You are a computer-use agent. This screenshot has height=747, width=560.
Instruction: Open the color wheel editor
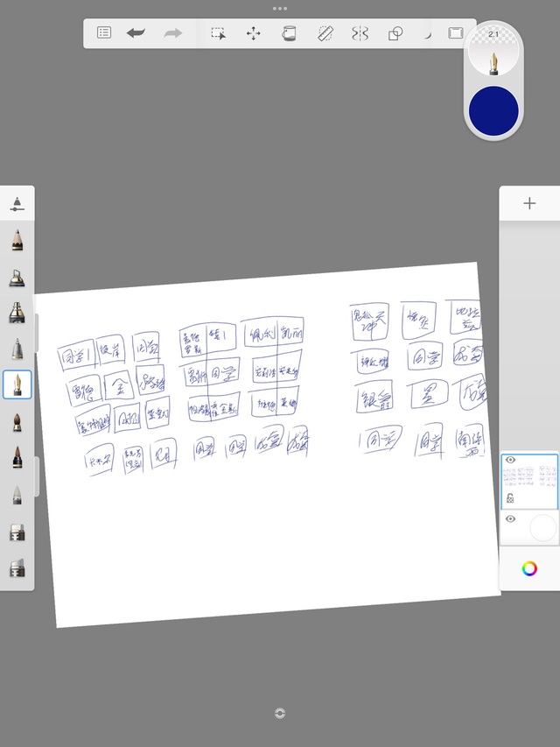(x=529, y=568)
